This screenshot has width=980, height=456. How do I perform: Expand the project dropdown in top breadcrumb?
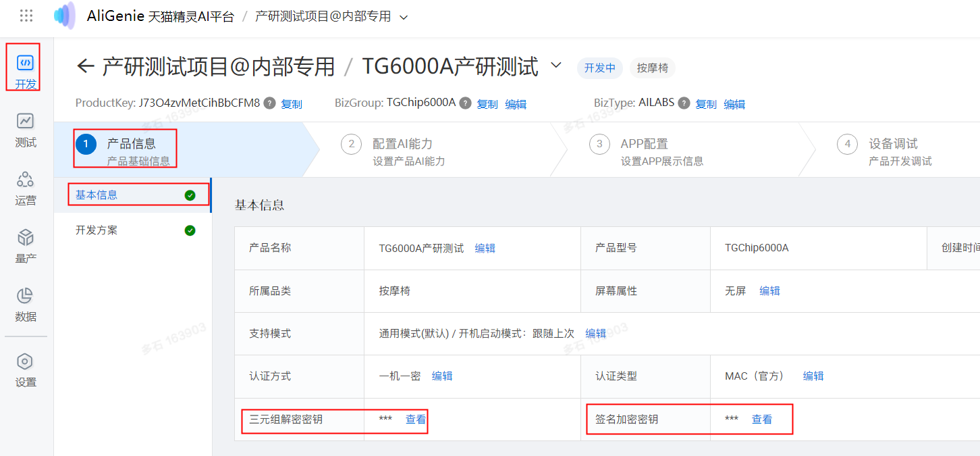pyautogui.click(x=404, y=17)
